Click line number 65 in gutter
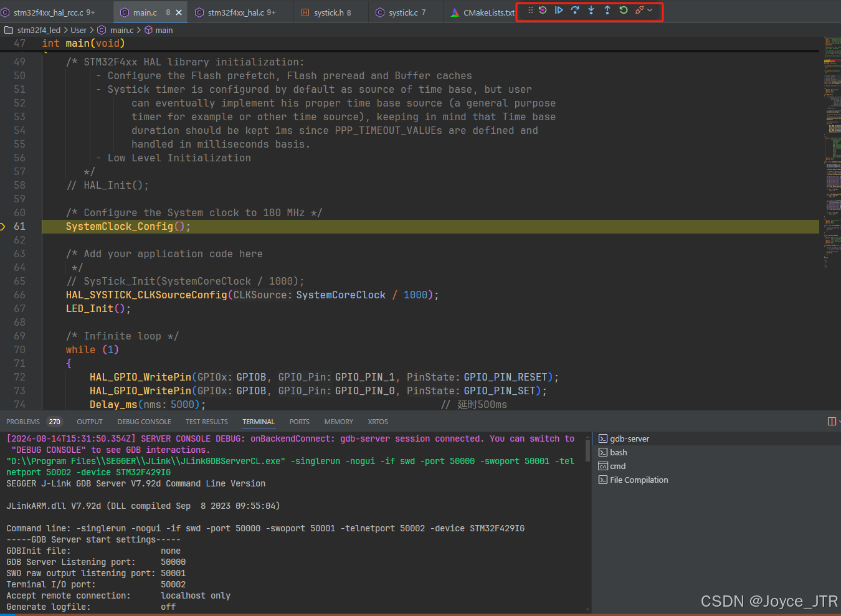The image size is (841, 616). coord(20,281)
